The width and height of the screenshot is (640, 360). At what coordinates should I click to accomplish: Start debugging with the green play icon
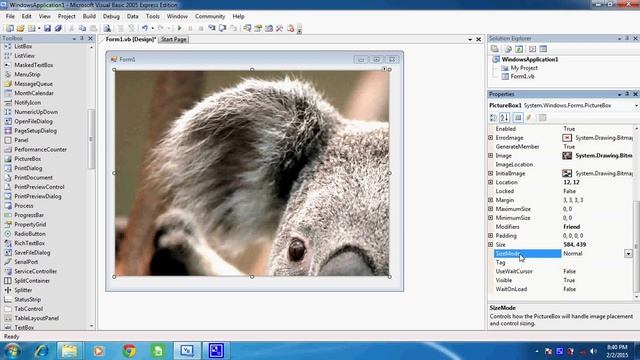(179, 28)
